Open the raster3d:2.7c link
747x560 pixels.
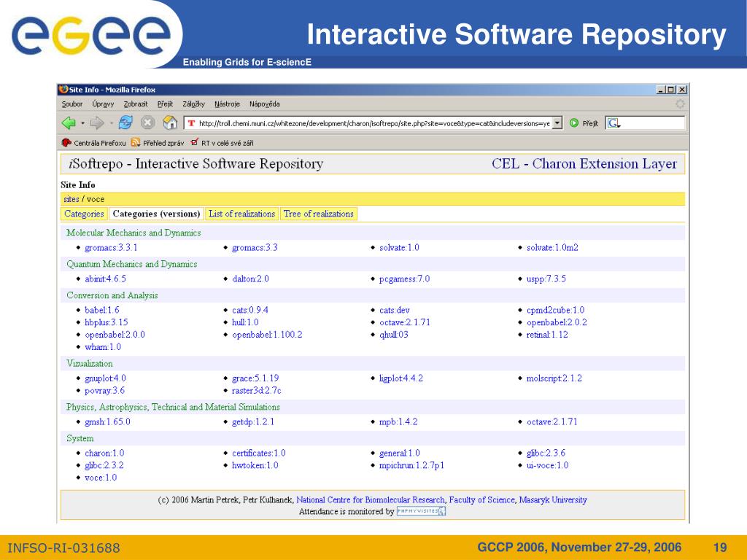[x=257, y=391]
